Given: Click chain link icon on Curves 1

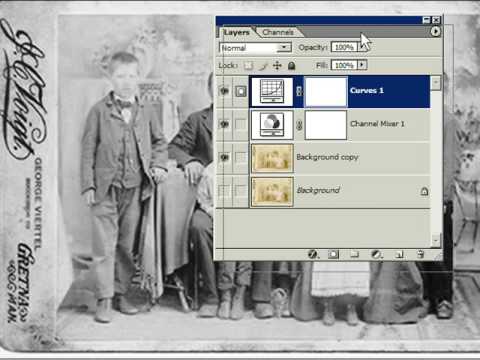Looking at the screenshot, I should [299, 91].
